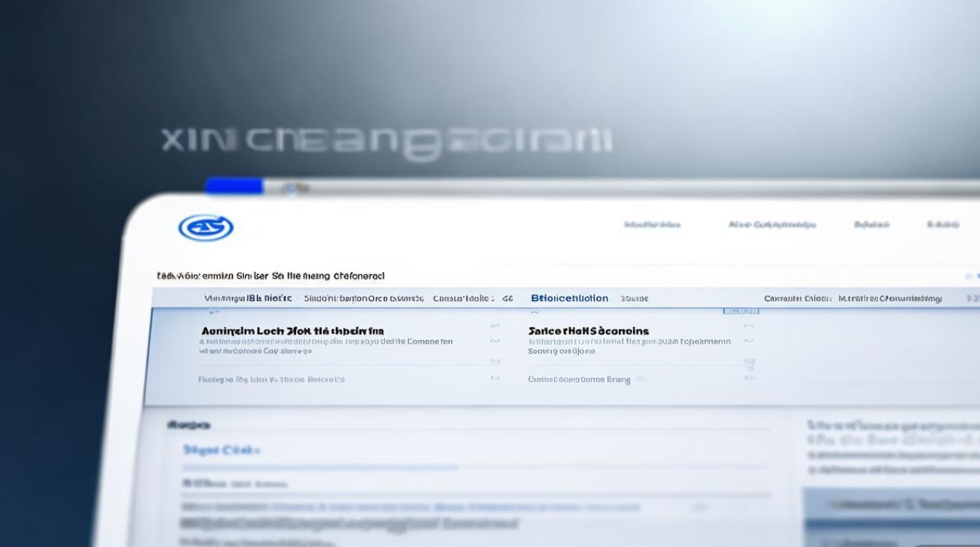Open the 'Canantte Caloo' tab
The image size is (980, 547).
(797, 298)
